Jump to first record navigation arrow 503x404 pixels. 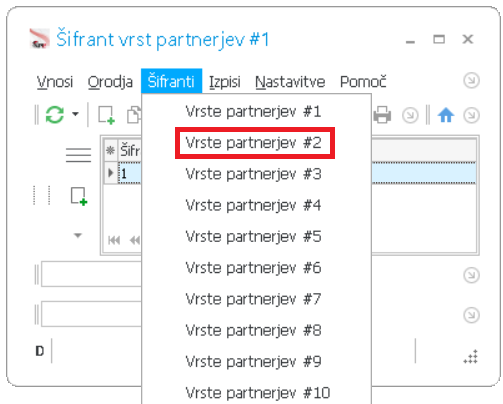(x=114, y=240)
